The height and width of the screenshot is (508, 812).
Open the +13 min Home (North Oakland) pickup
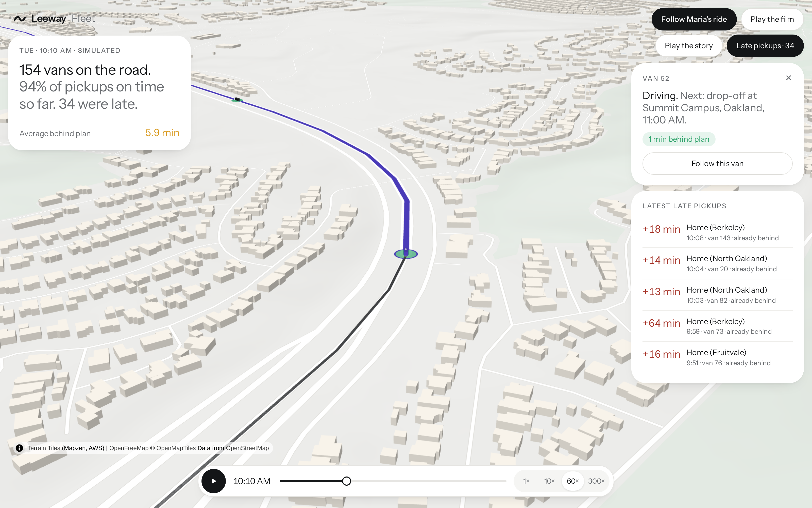pyautogui.click(x=717, y=295)
